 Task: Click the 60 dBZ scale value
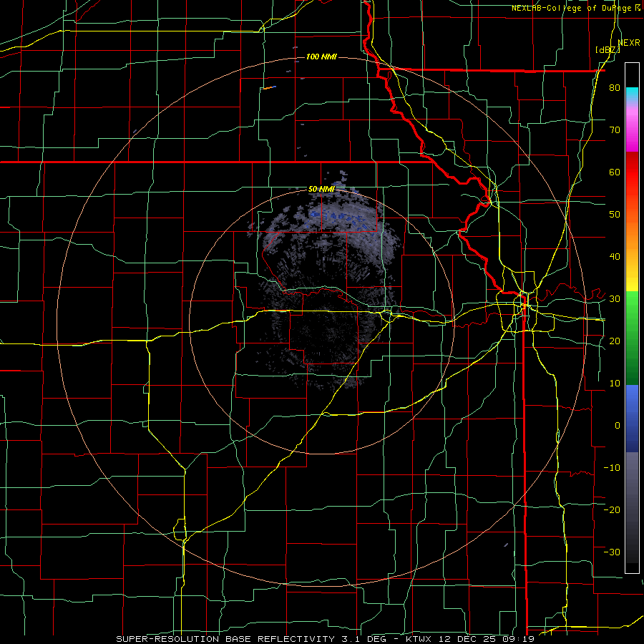click(615, 172)
